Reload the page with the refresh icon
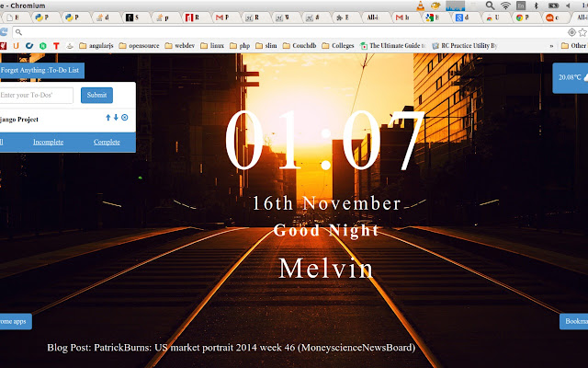 pyautogui.click(x=4, y=32)
